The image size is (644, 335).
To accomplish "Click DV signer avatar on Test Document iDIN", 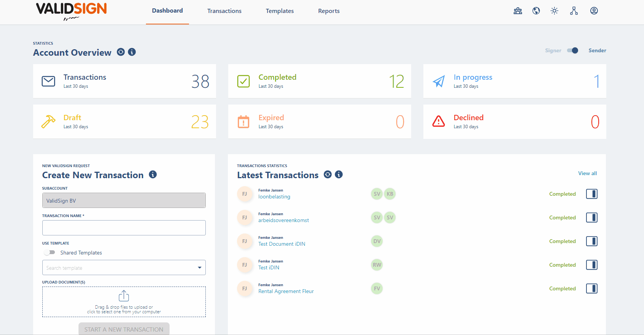I will pos(377,241).
